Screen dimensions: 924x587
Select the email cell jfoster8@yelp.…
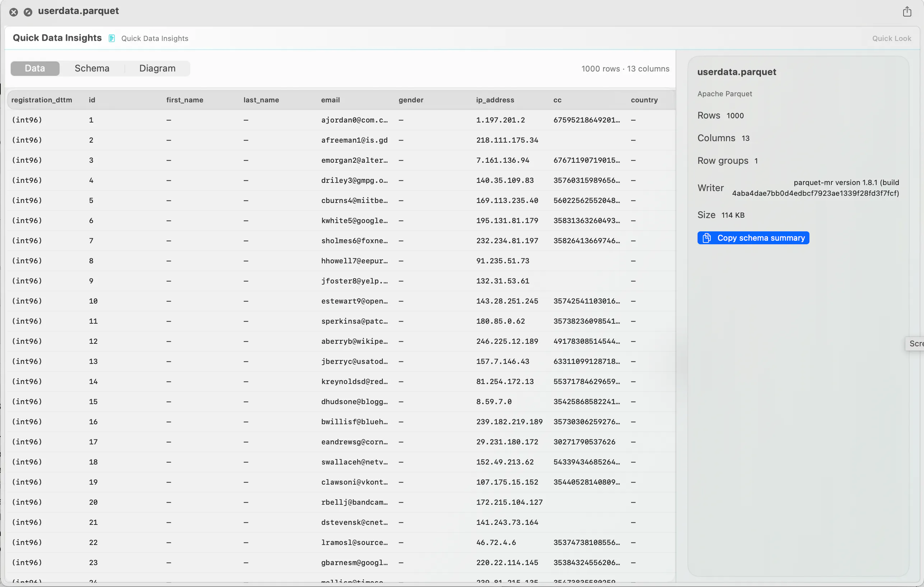(x=355, y=281)
